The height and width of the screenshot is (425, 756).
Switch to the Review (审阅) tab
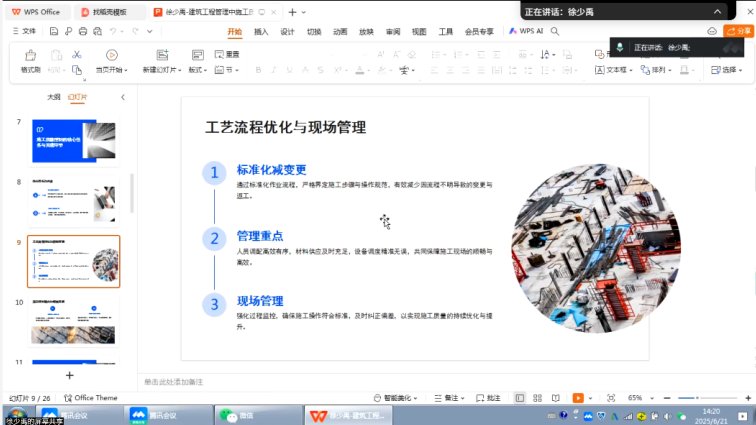[393, 32]
